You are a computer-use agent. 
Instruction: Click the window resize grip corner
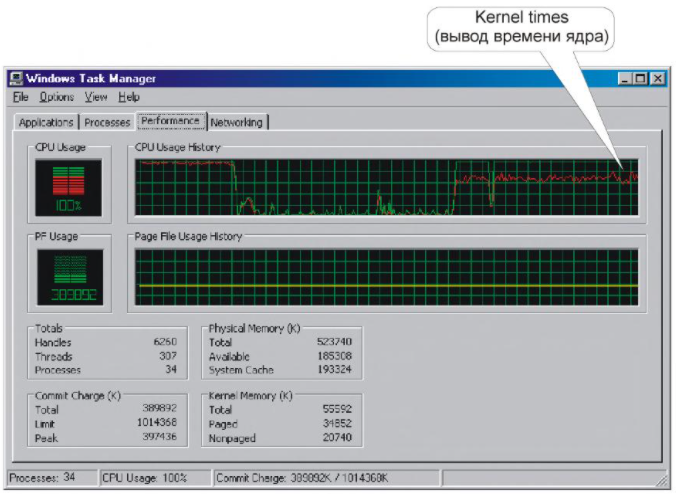pyautogui.click(x=660, y=479)
